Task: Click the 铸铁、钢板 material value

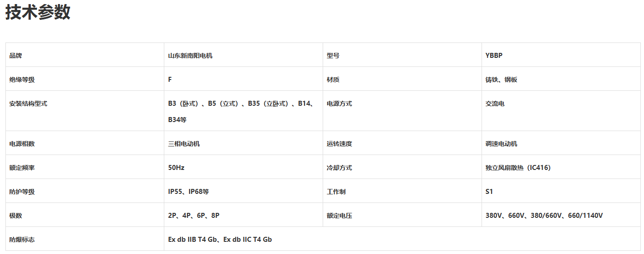Action: coord(501,80)
